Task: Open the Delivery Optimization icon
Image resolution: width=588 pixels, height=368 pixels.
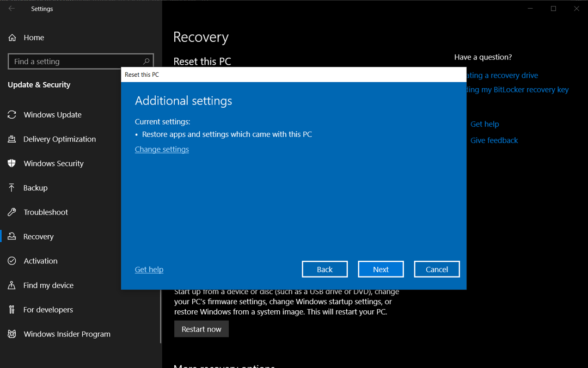Action: (x=11, y=139)
